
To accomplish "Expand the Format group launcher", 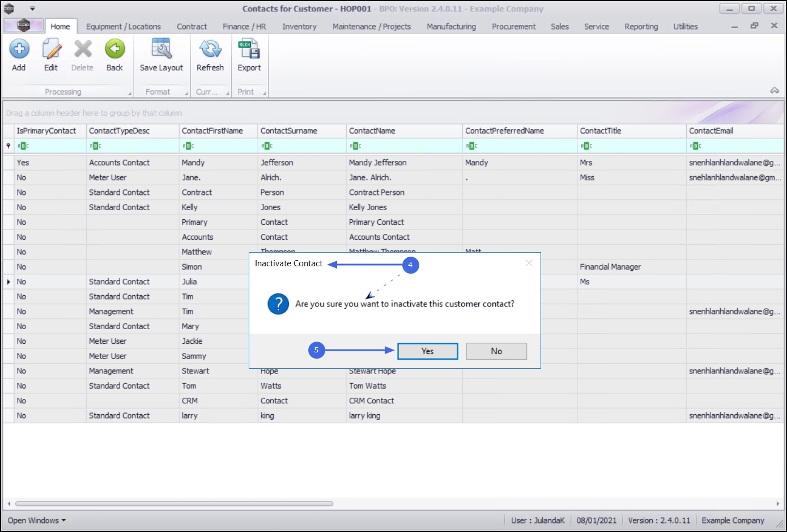I will pos(186,93).
